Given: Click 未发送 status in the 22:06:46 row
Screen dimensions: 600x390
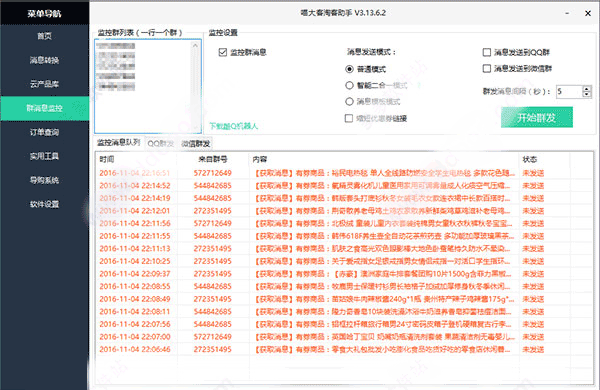Looking at the screenshot, I should (533, 349).
